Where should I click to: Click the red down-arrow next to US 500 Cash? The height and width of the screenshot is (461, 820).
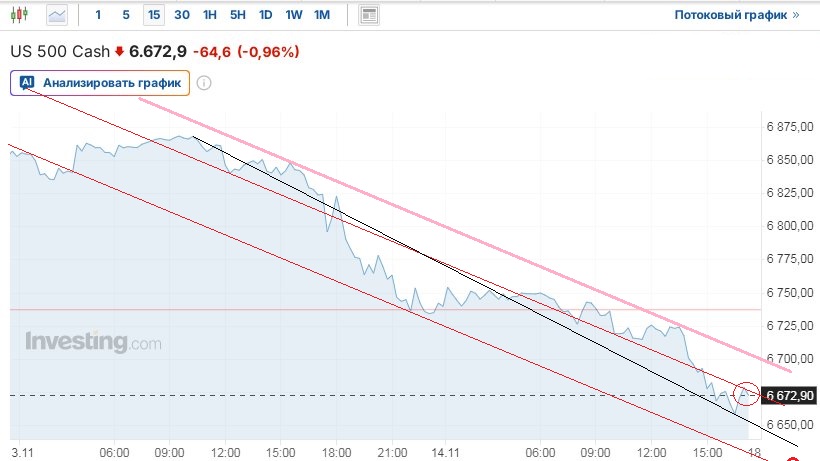point(120,51)
